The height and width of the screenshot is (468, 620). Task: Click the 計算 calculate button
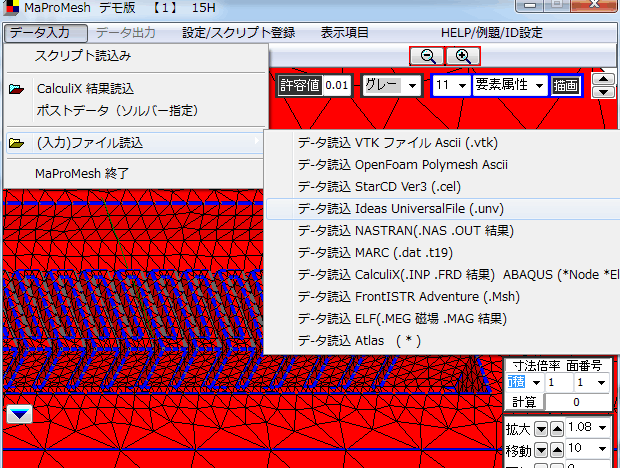(524, 402)
